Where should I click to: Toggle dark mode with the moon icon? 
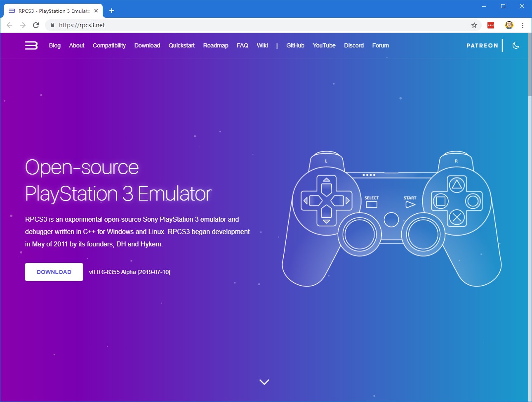pos(516,45)
